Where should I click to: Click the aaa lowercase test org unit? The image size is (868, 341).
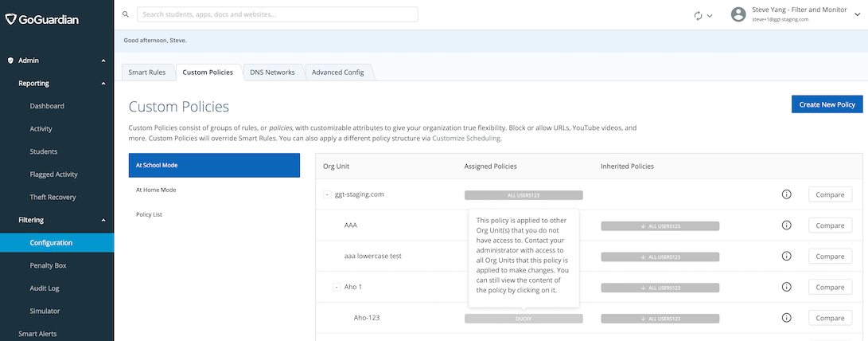pos(372,257)
